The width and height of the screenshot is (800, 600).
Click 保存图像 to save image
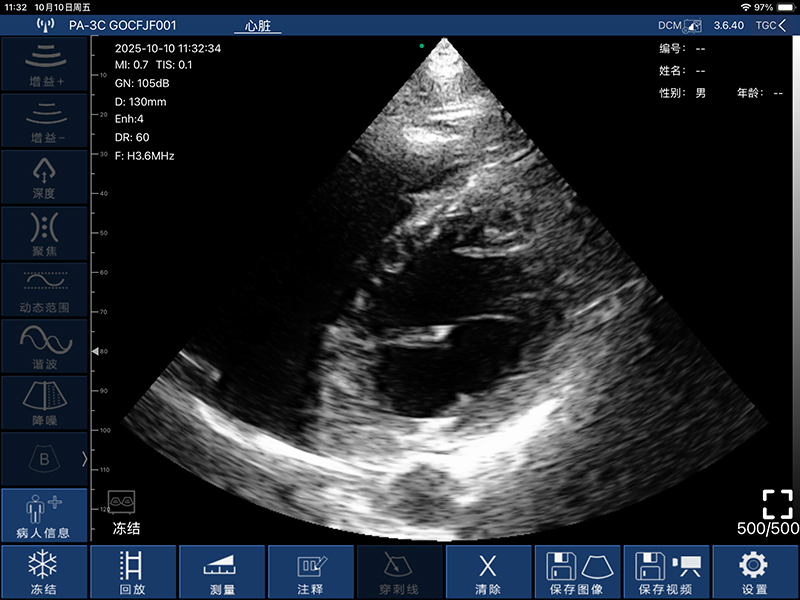coord(578,572)
